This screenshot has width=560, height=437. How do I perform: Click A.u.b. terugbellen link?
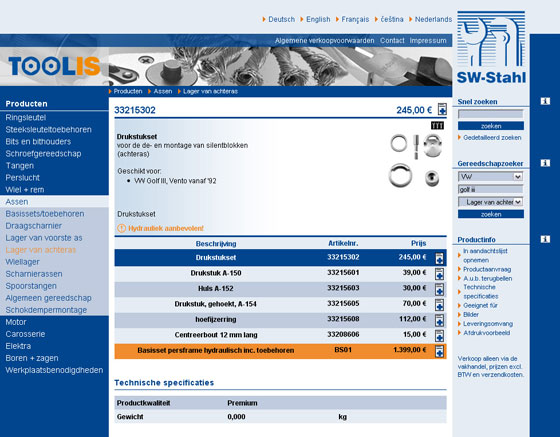(x=488, y=278)
